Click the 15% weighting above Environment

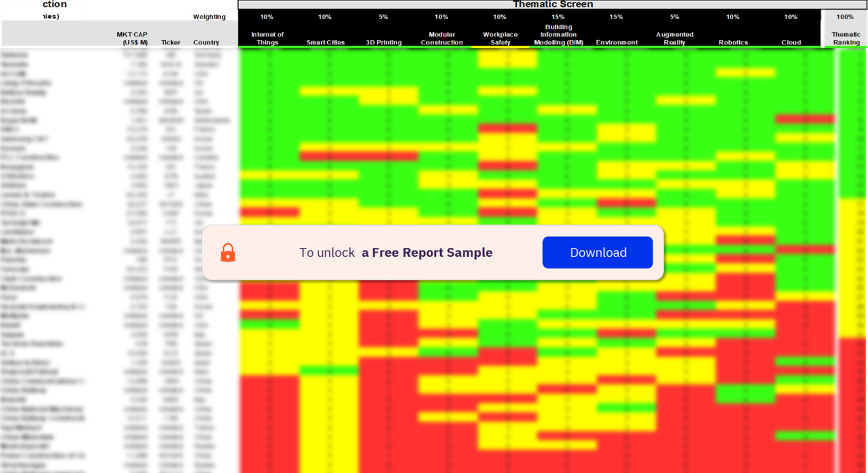pyautogui.click(x=616, y=17)
